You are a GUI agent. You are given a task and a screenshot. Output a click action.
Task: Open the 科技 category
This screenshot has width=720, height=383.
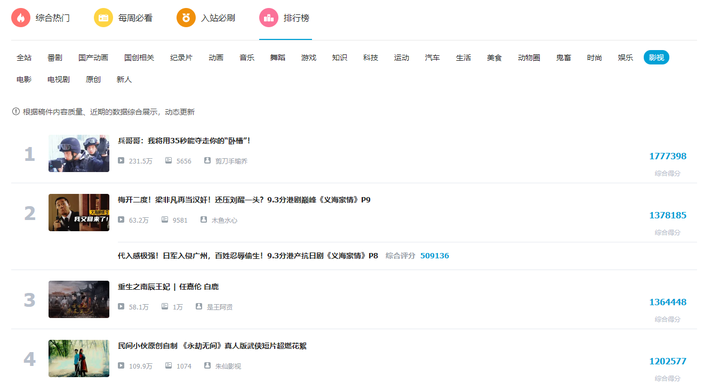click(371, 57)
